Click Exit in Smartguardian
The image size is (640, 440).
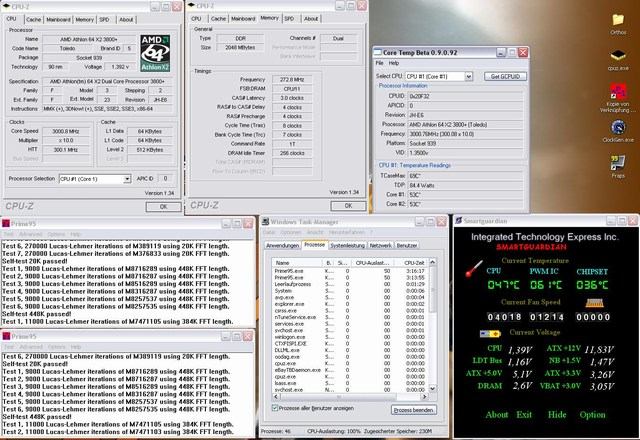click(524, 415)
